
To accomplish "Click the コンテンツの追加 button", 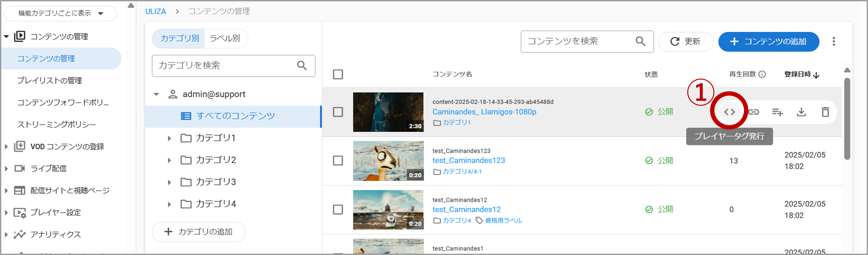I will pyautogui.click(x=769, y=41).
